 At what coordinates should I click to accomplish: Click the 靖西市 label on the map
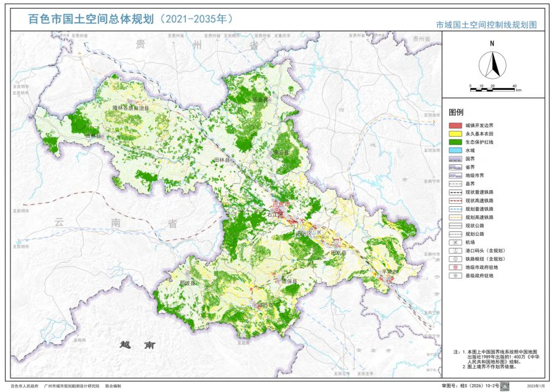(265, 305)
